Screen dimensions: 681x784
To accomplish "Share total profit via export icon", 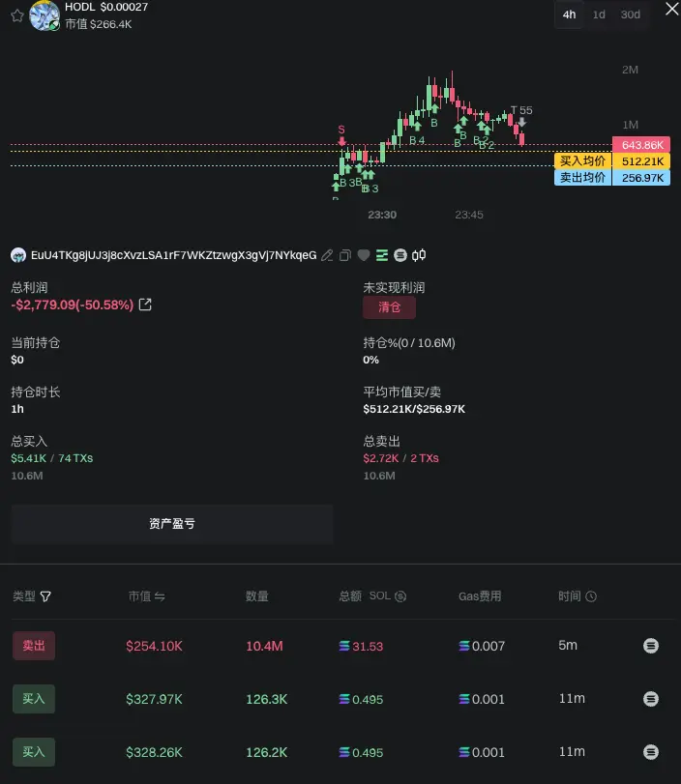I will click(145, 305).
